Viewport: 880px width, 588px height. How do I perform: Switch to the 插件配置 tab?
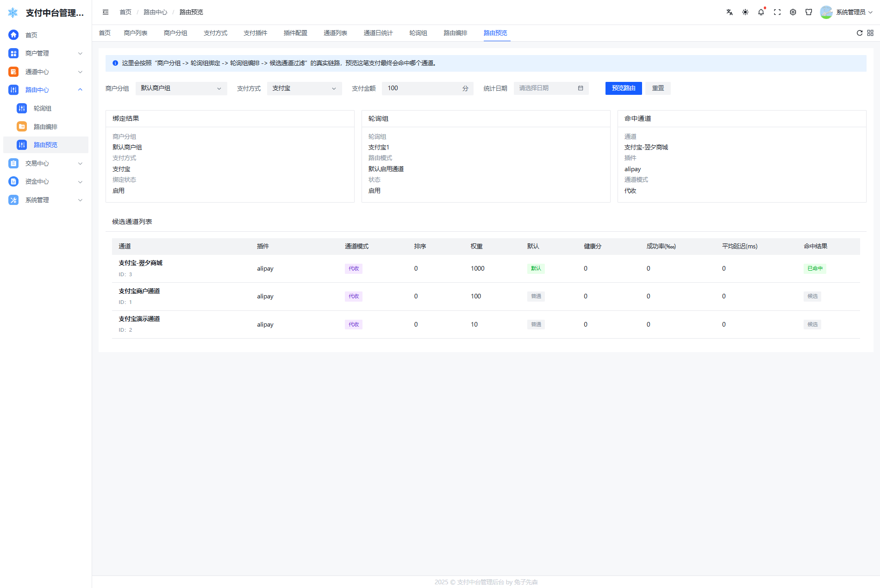tap(295, 33)
